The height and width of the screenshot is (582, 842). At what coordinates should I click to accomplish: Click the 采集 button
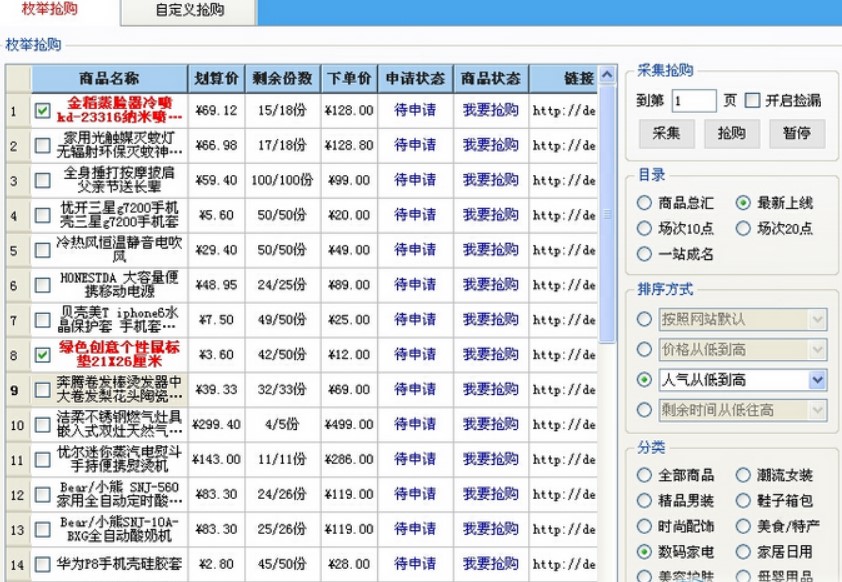pos(666,133)
